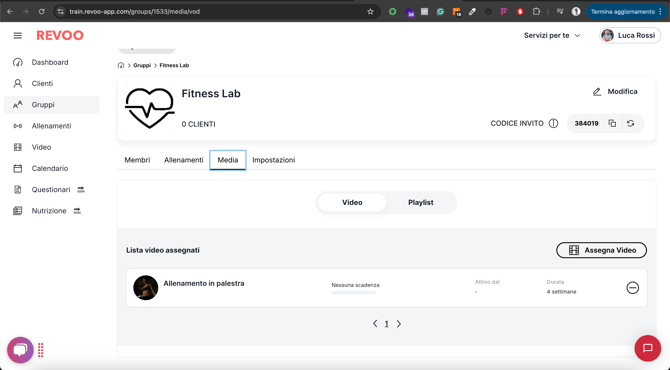Open the browser extensions puzzle icon
The image size is (670, 370).
click(536, 12)
